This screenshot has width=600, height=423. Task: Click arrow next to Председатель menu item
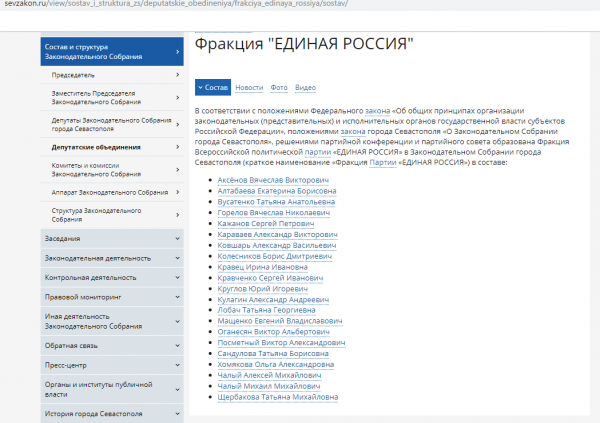pos(178,75)
